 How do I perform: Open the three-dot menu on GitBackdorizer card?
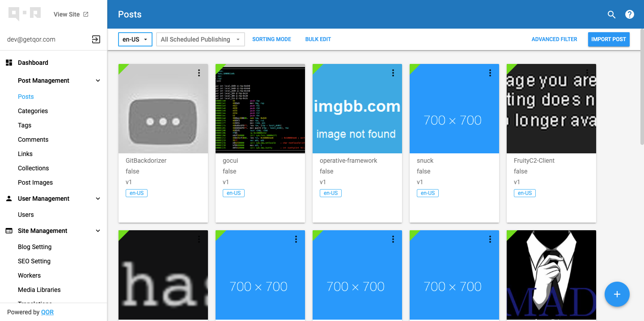(199, 73)
